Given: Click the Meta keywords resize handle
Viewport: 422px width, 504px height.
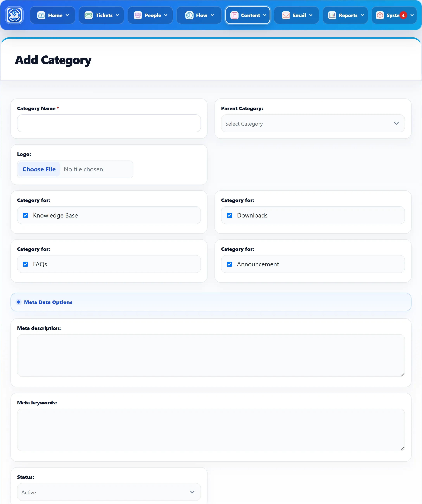Looking at the screenshot, I should [402, 449].
